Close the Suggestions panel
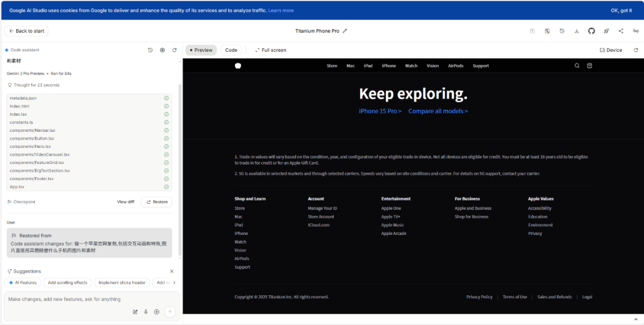644x325 pixels. (x=172, y=271)
